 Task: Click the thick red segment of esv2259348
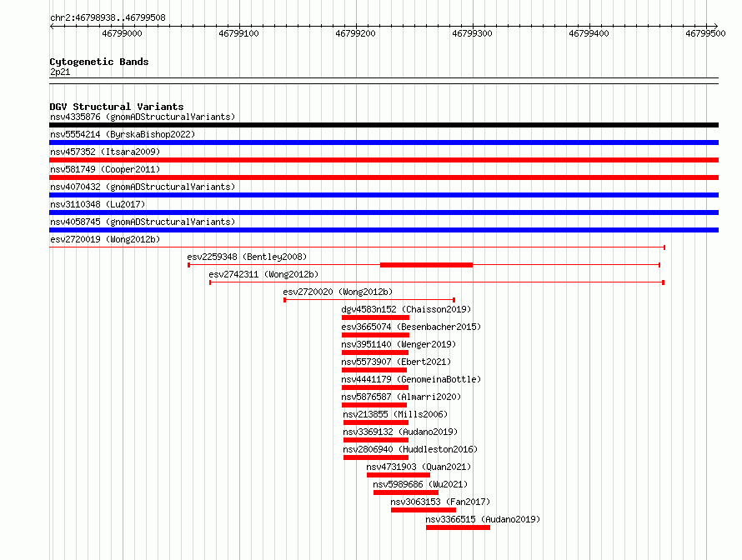(x=426, y=265)
